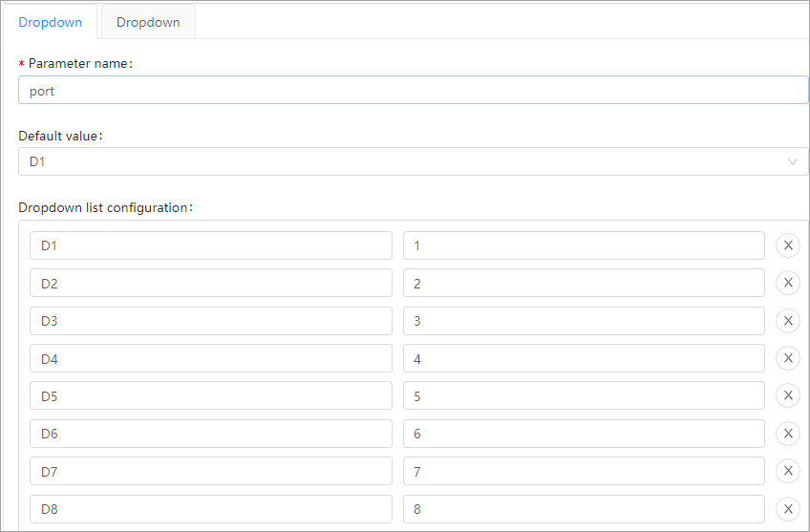Edit the value field containing 1
810x532 pixels.
tap(583, 245)
